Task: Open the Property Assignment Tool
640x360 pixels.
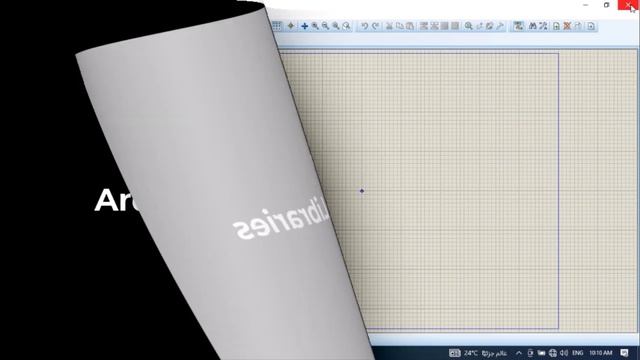Action: coord(543,26)
